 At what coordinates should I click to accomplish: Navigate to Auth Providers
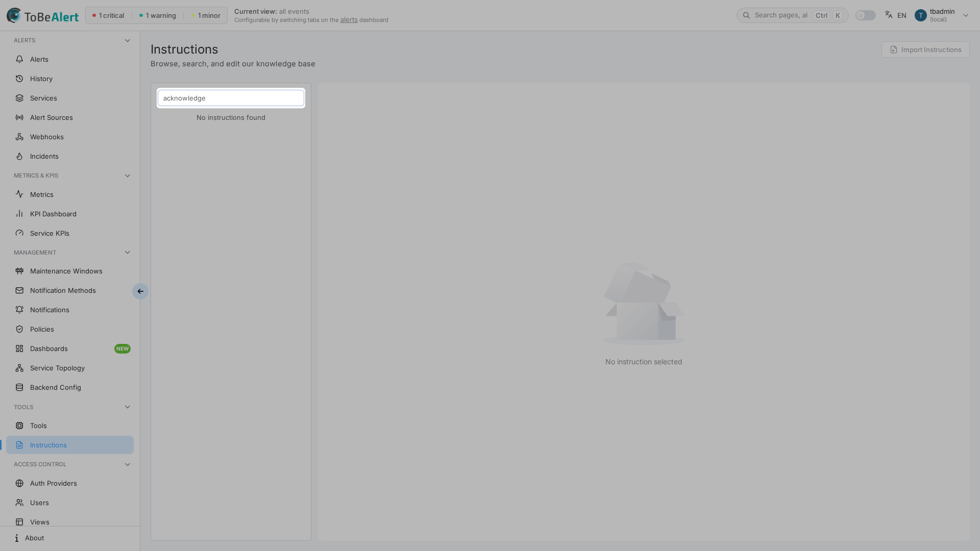point(70,483)
